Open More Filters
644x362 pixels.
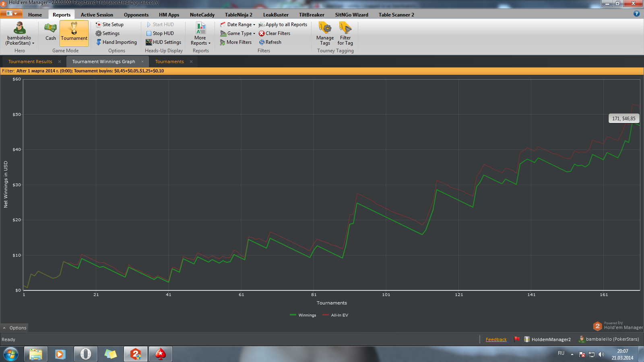(x=236, y=42)
